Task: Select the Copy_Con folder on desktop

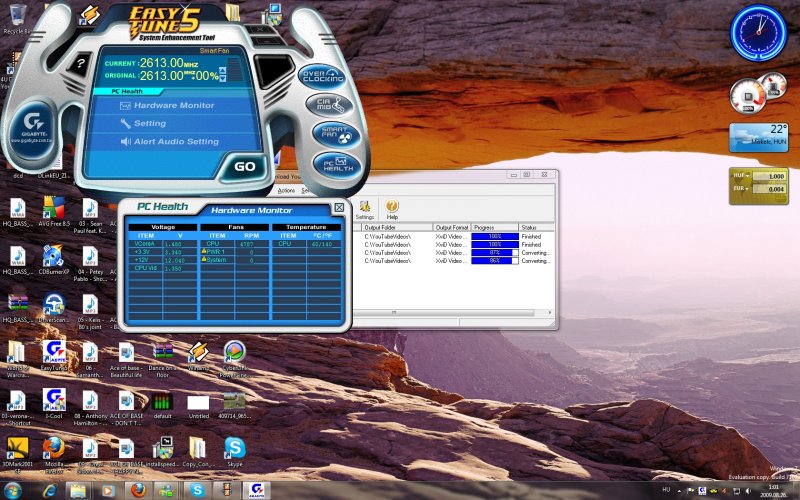Action: (x=197, y=451)
